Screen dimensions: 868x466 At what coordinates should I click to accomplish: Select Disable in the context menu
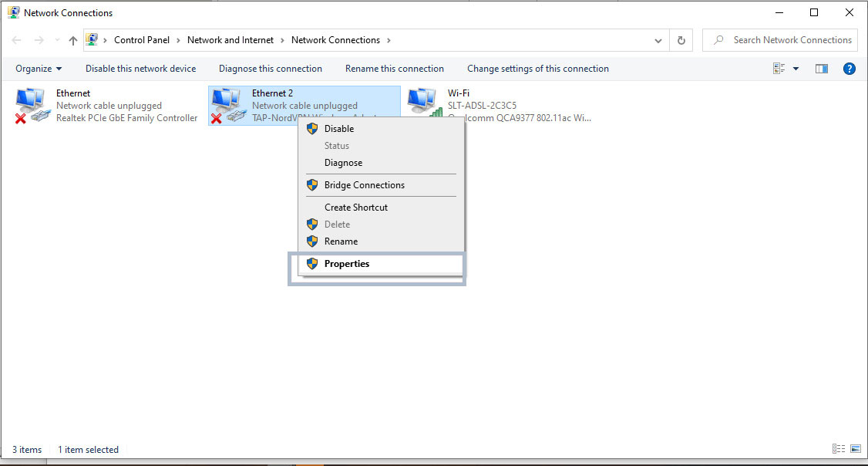[x=338, y=129]
